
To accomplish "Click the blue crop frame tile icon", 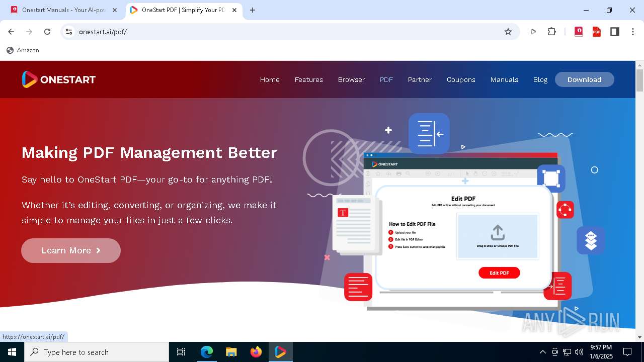I will click(551, 178).
